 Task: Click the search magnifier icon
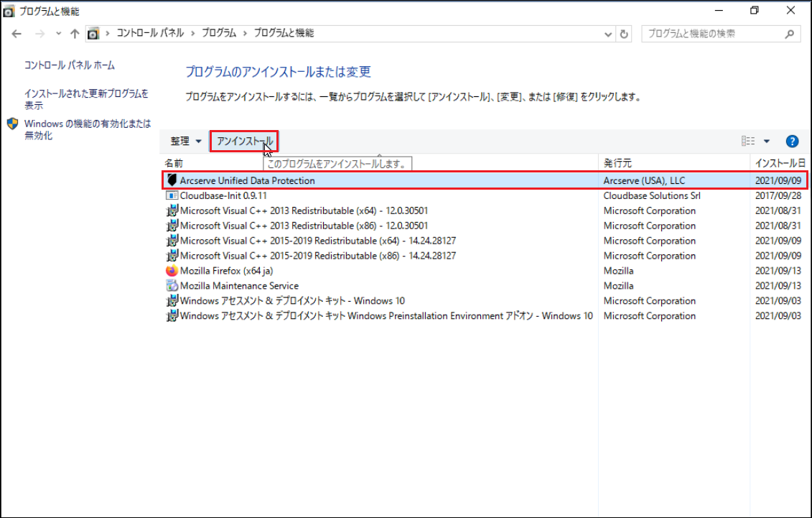click(x=789, y=34)
